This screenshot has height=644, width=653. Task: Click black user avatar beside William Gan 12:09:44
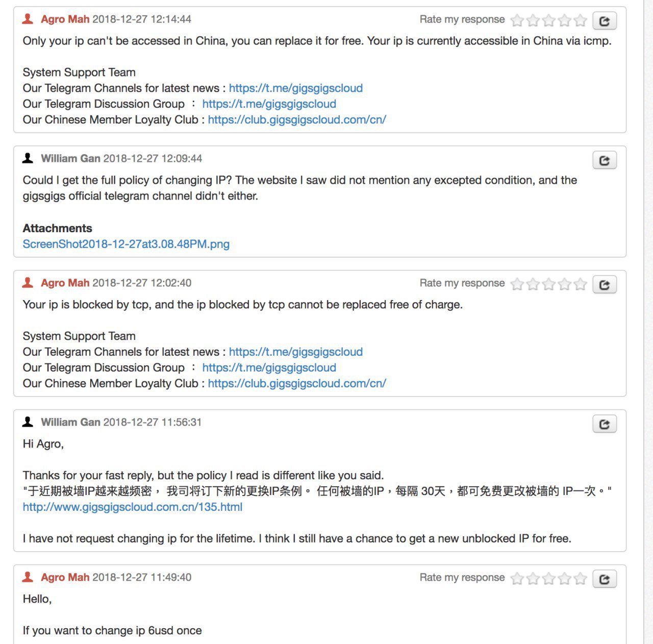click(28, 159)
